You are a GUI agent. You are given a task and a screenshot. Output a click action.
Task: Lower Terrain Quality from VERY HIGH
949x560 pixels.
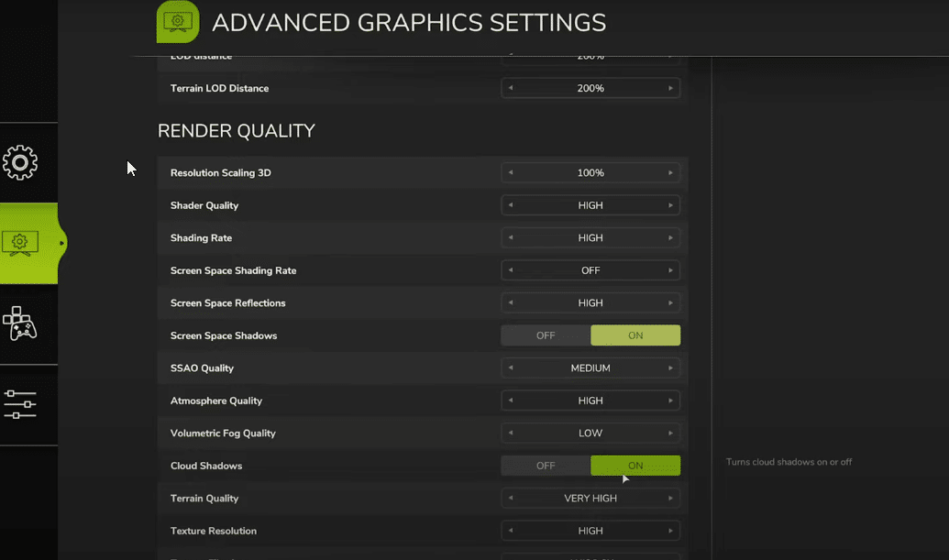(x=511, y=499)
